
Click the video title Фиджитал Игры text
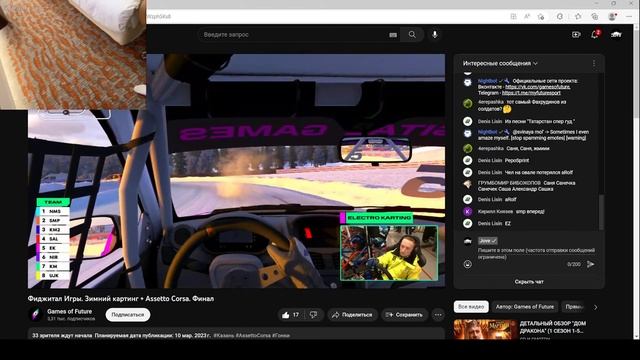pos(121,299)
